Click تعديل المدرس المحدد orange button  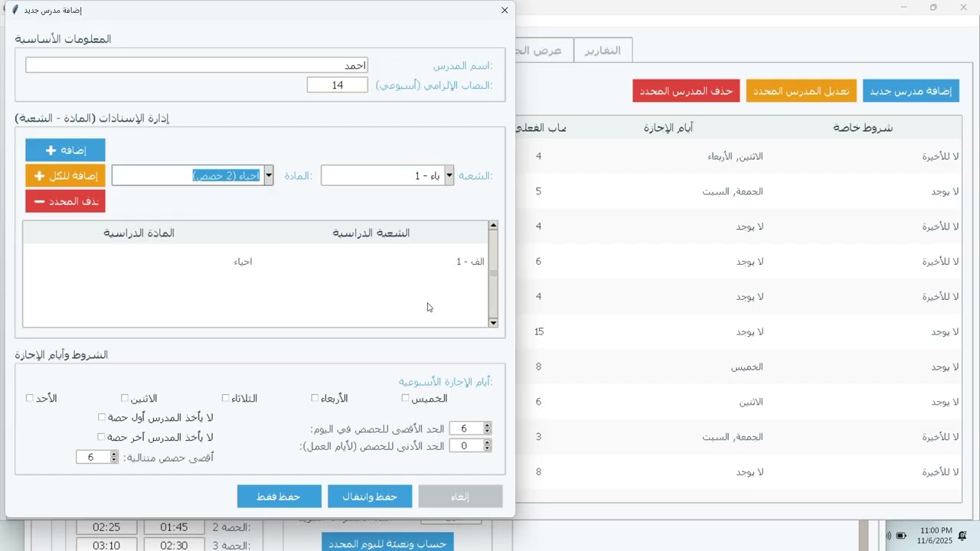(802, 91)
